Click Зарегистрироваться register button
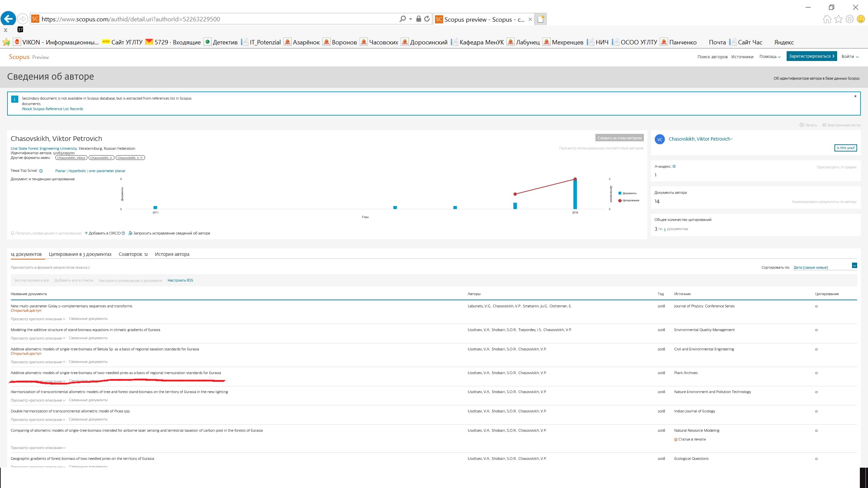Image resolution: width=868 pixels, height=488 pixels. tap(811, 56)
